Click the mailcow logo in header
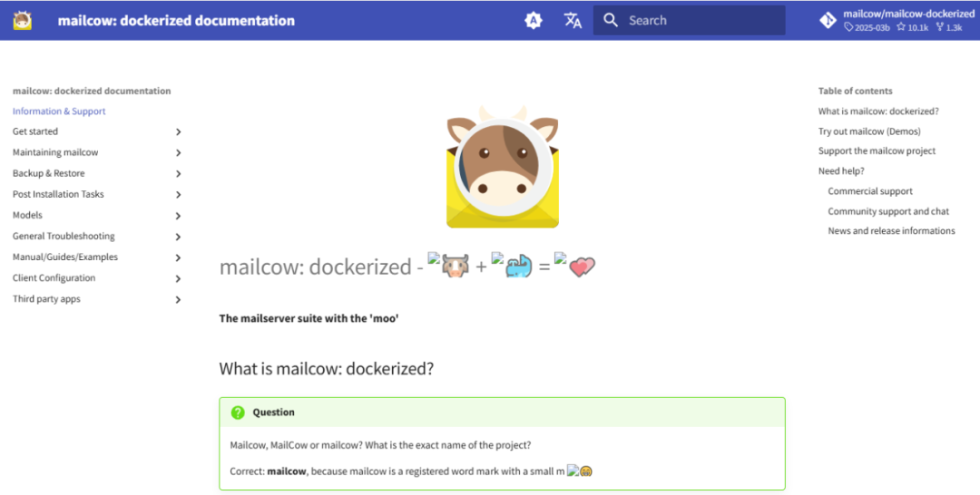Screen dimensions: 980x495 tap(23, 20)
